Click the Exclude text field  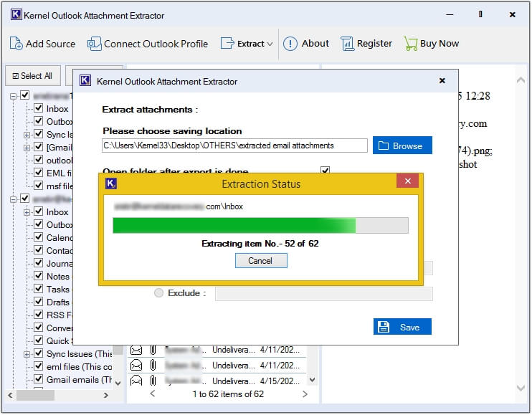pyautogui.click(x=323, y=294)
